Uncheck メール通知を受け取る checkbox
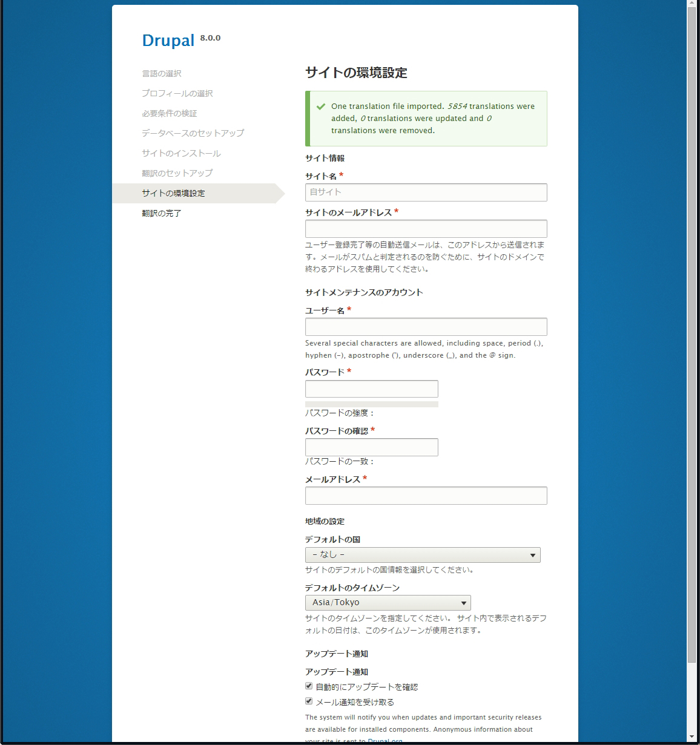Viewport: 700px width, 745px height. point(309,701)
